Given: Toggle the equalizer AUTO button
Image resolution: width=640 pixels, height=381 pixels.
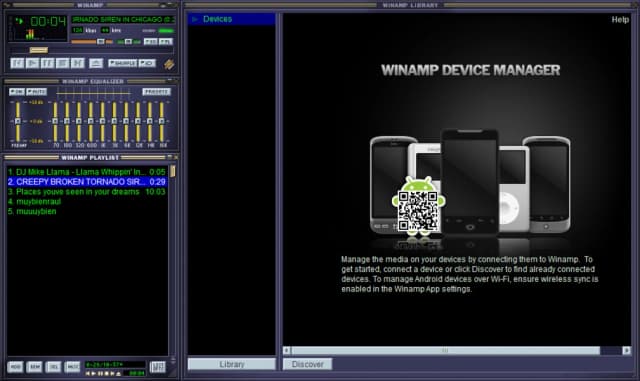Looking at the screenshot, I should tap(37, 91).
